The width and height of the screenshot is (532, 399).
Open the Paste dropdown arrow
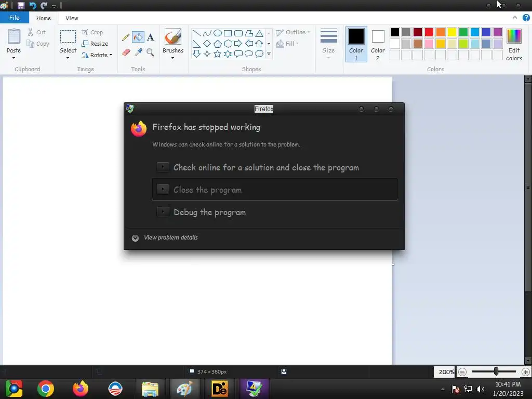coord(14,58)
